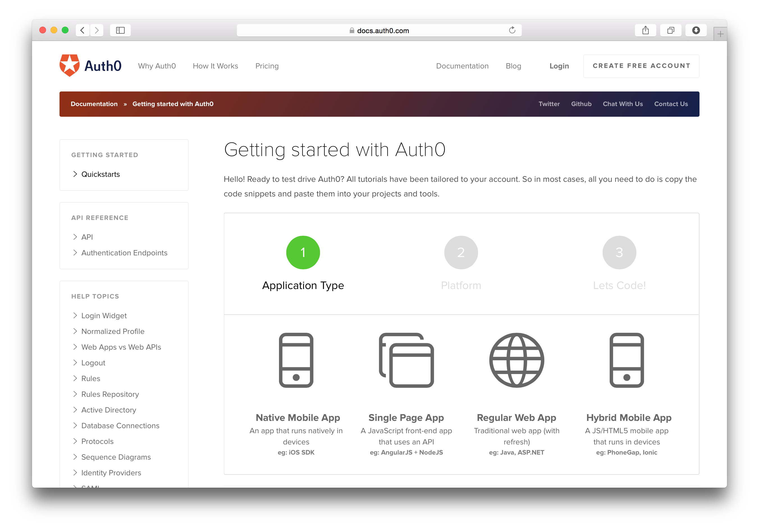Toggle the Safari sidebar icon

click(120, 30)
